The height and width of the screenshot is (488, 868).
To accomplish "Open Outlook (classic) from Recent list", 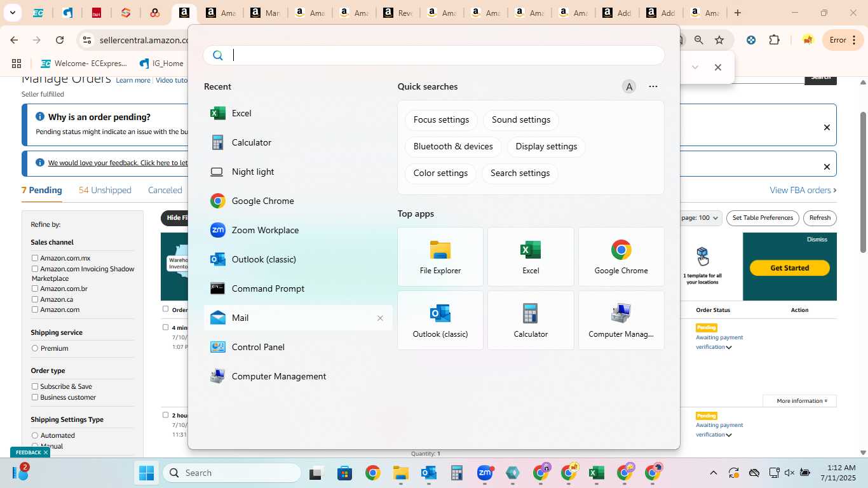I will click(x=298, y=259).
